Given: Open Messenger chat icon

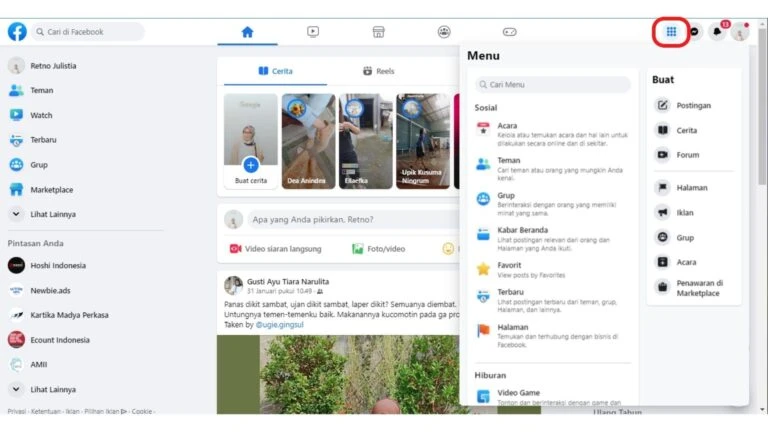Looking at the screenshot, I should click(x=694, y=32).
